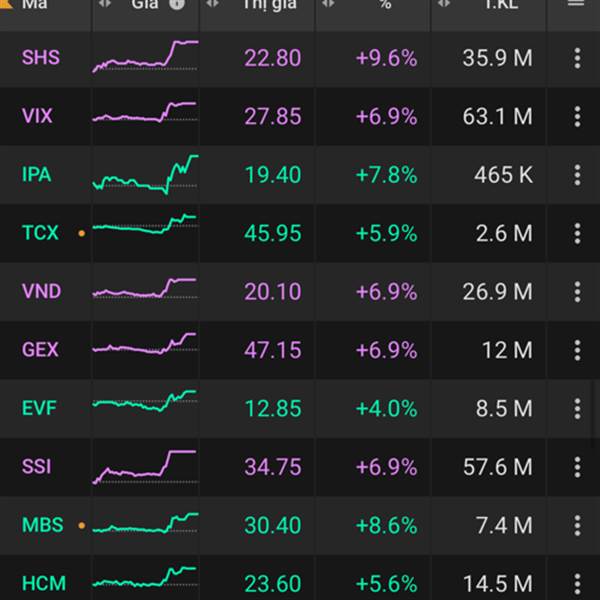Open the three-dot menu for SHS
This screenshot has height=600, width=600.
click(577, 58)
